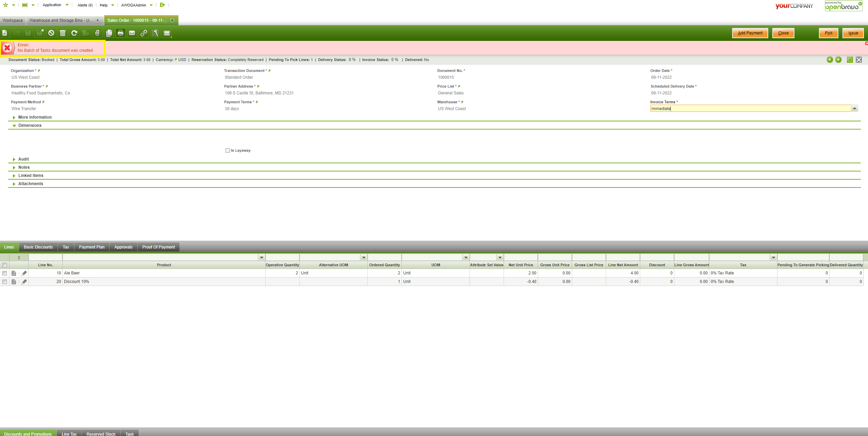
Task: Click the chain link icon
Action: [144, 33]
